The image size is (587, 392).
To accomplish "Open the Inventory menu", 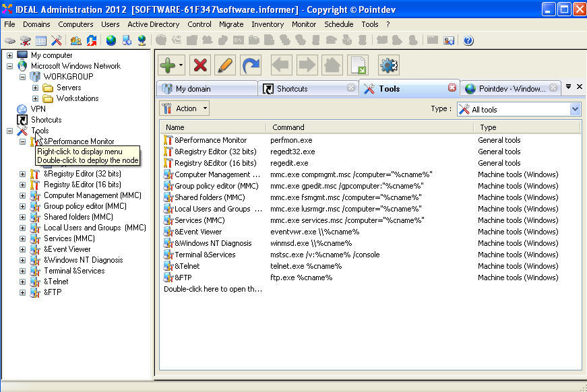I will [x=268, y=24].
